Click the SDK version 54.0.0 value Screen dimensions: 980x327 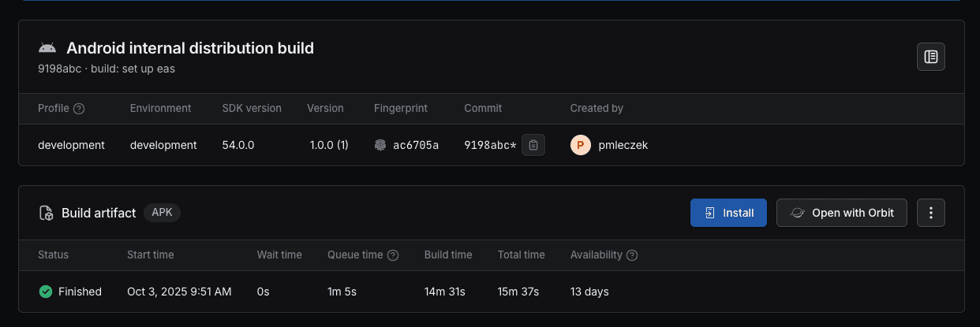238,145
